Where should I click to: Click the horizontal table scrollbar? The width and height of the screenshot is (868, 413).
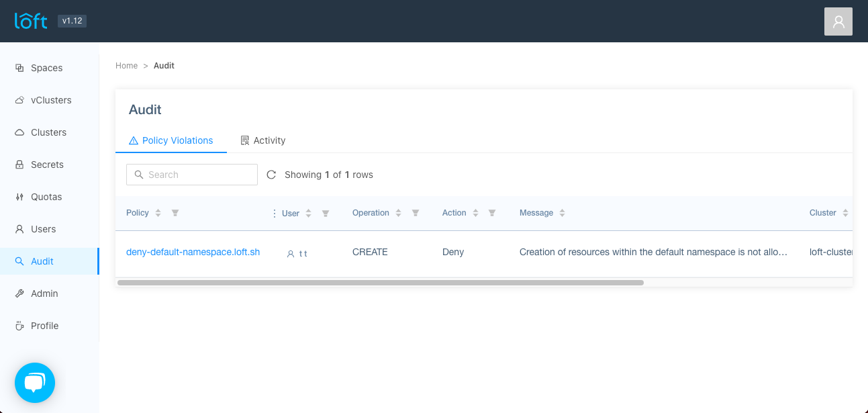[380, 283]
